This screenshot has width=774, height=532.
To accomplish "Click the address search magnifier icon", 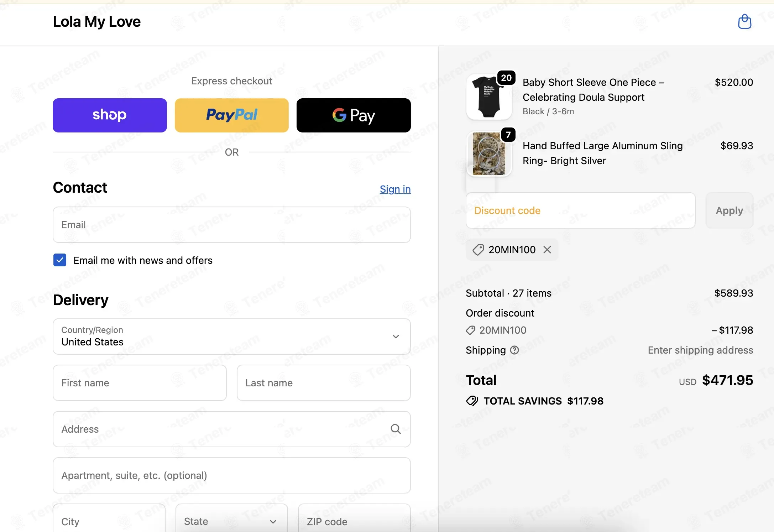I will [396, 429].
